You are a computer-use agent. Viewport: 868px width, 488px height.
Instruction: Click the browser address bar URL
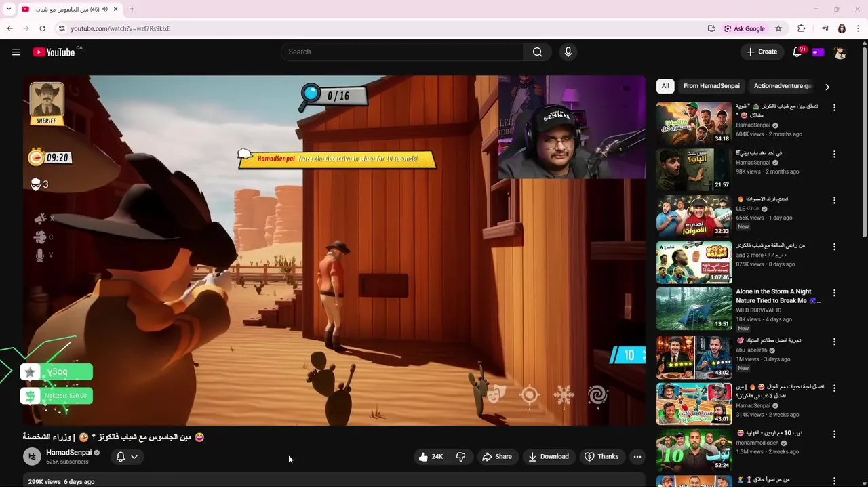(120, 28)
